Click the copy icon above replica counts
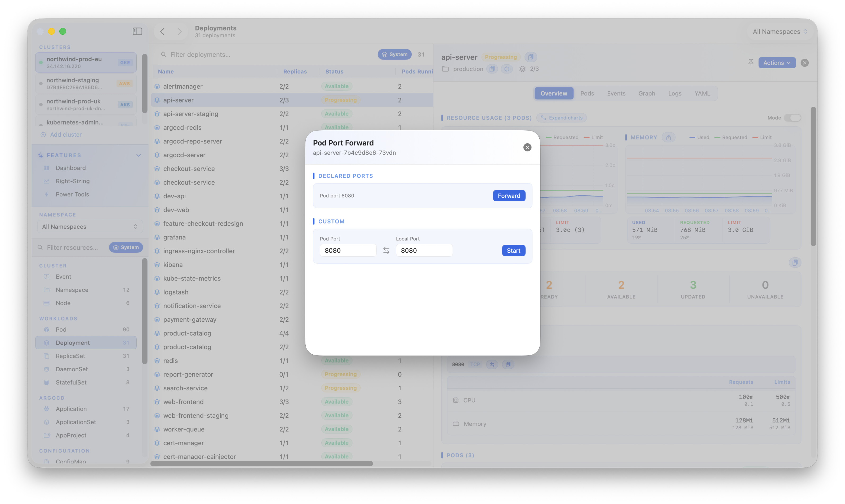This screenshot has height=504, width=845. pyautogui.click(x=795, y=262)
